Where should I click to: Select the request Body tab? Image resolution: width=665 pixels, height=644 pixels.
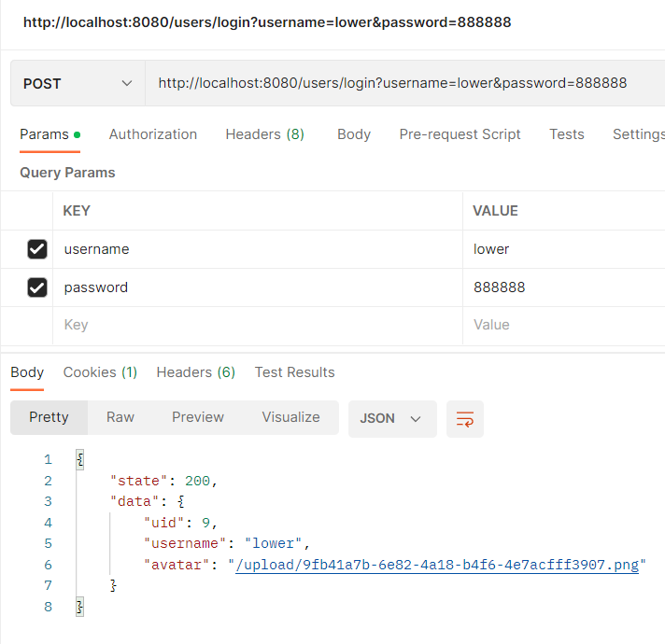tap(354, 134)
